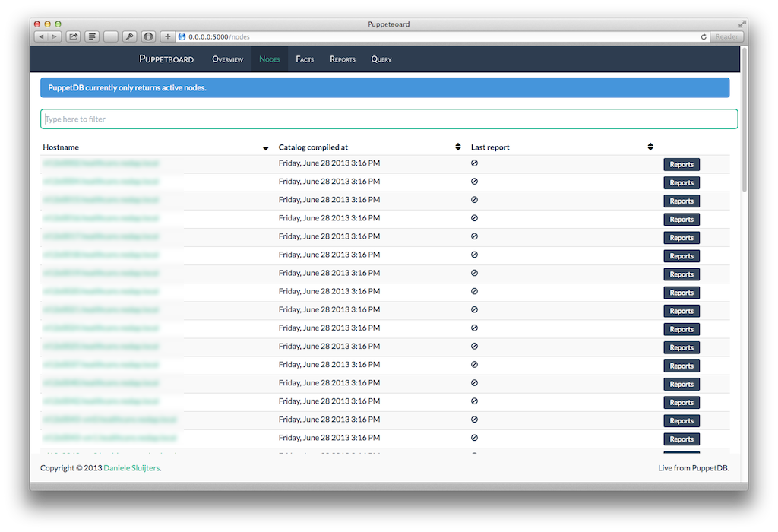Viewport: 778px width, 532px height.
Task: Reload the page with the refresh icon
Action: tap(704, 36)
